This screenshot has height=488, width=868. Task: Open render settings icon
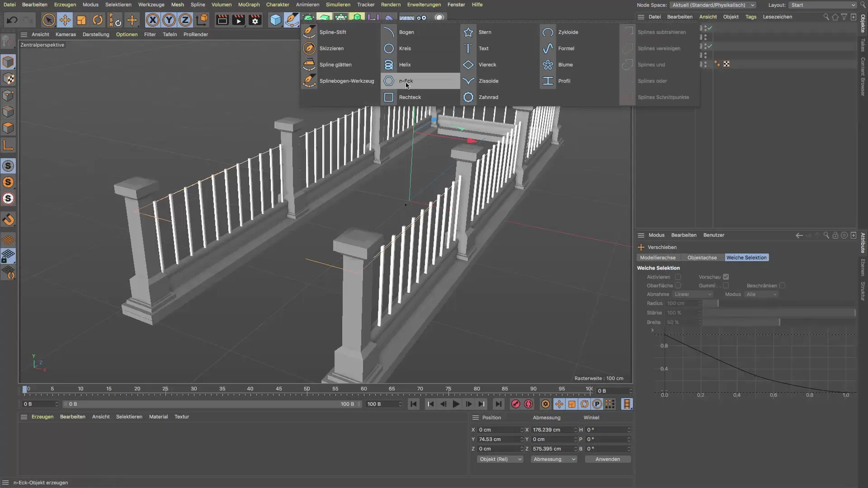click(255, 20)
